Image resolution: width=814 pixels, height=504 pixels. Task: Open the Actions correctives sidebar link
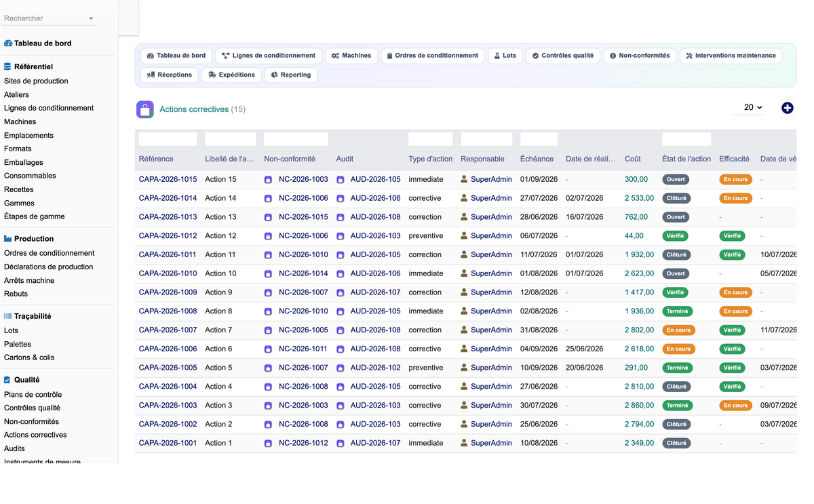[35, 435]
